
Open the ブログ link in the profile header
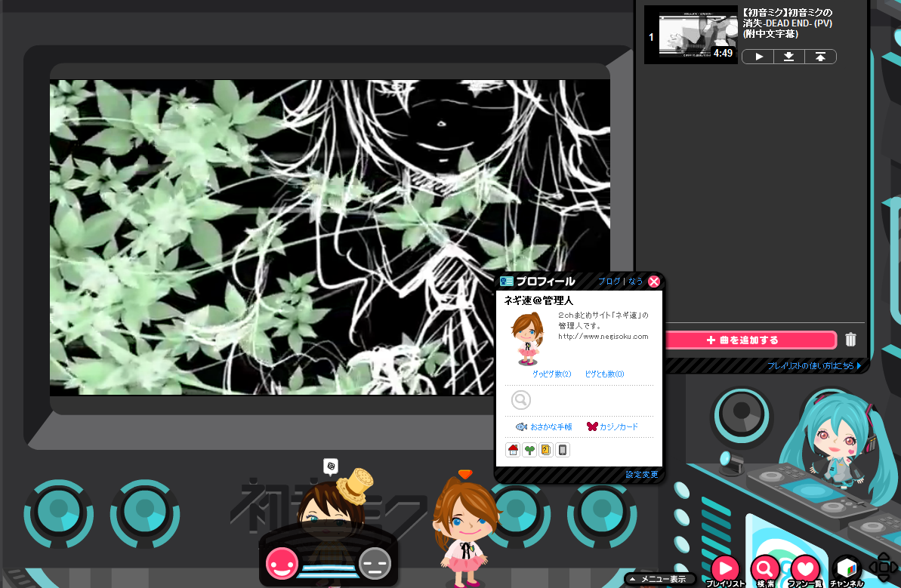point(609,282)
